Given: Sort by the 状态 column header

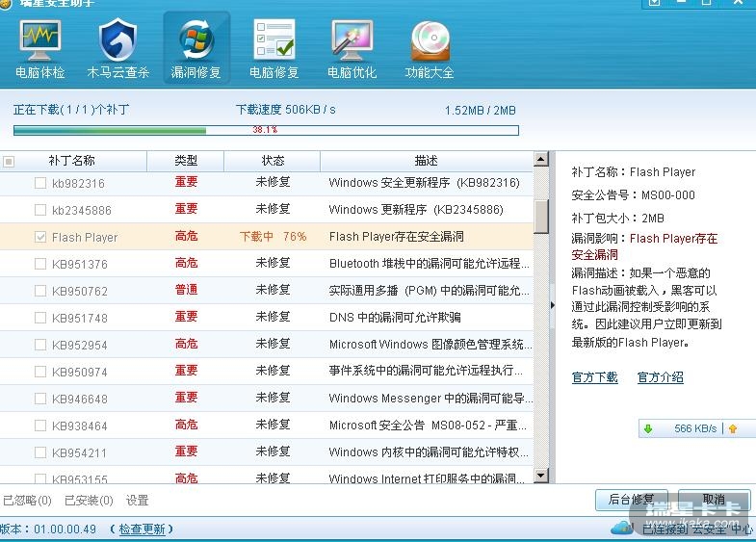Looking at the screenshot, I should pyautogui.click(x=273, y=161).
